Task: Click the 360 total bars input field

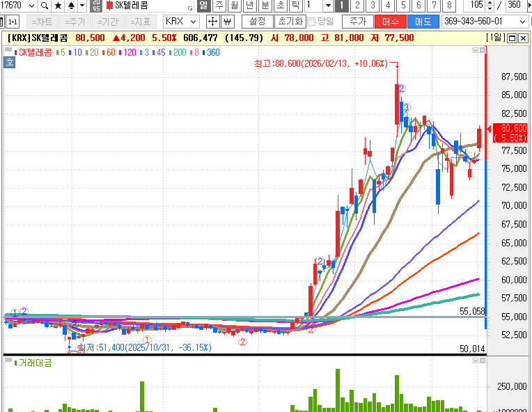Action: tap(518, 6)
